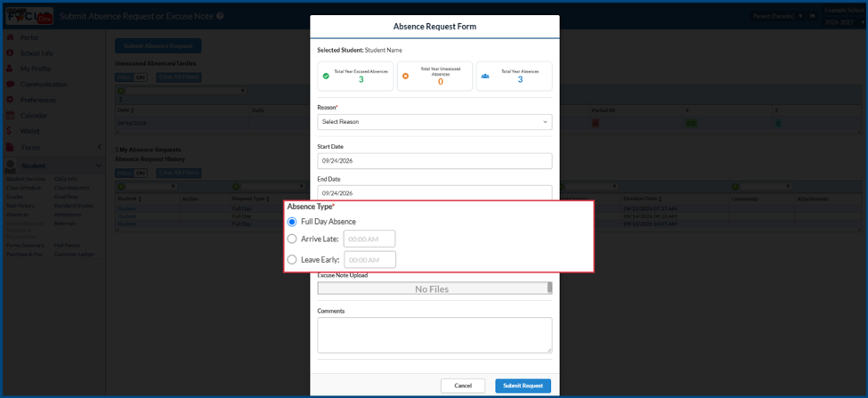Click orange X icon on Unexcused Absences card
This screenshot has height=398, width=868.
coord(405,76)
